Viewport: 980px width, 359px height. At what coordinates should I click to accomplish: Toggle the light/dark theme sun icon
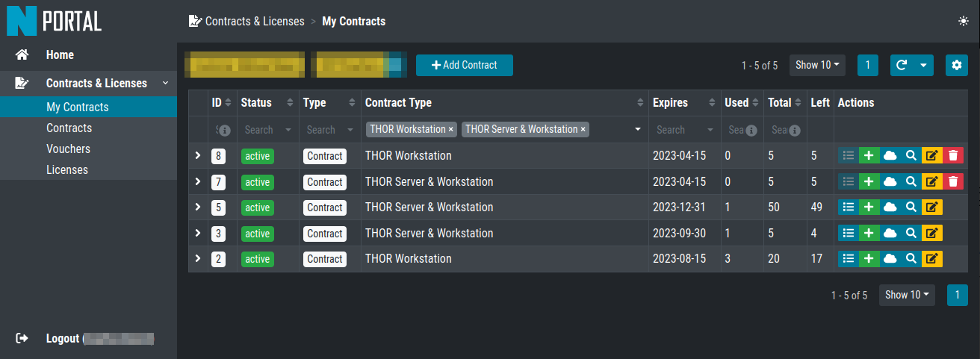click(x=964, y=21)
